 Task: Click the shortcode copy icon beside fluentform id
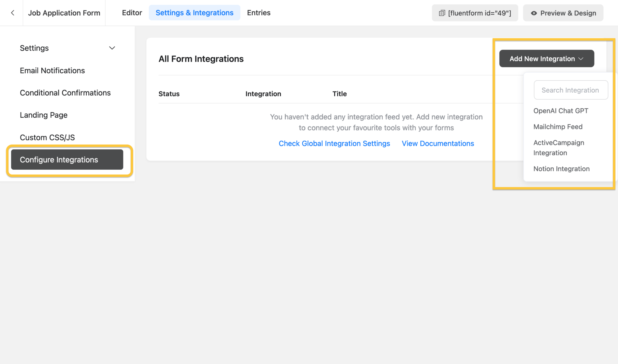coord(442,13)
